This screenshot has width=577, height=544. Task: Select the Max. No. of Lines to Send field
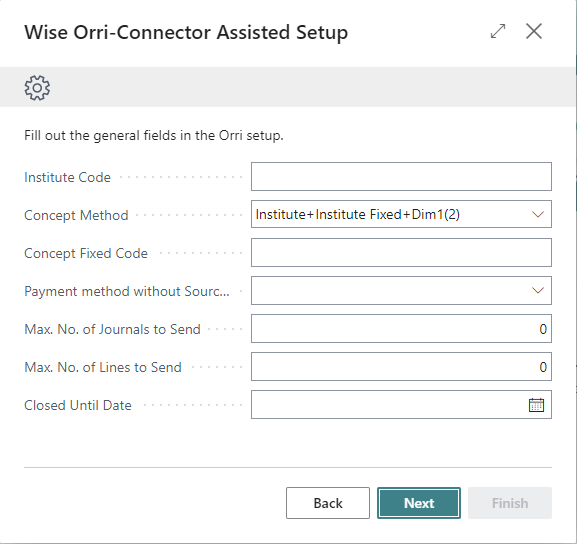pos(401,367)
